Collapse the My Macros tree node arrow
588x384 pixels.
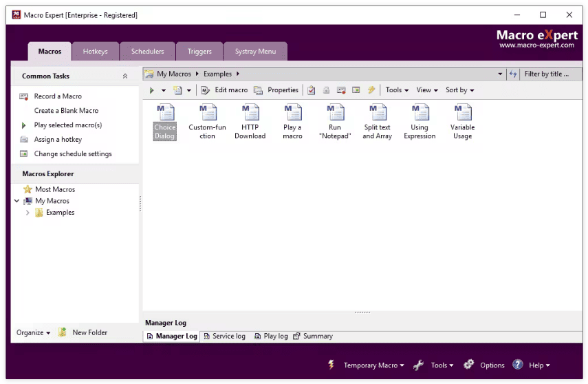click(x=17, y=201)
